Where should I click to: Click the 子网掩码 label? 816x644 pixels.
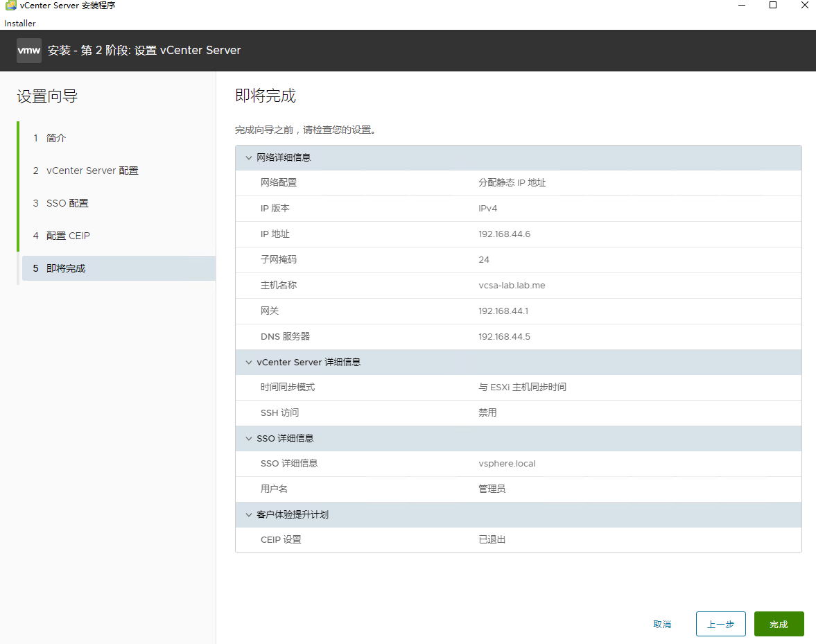coord(279,259)
